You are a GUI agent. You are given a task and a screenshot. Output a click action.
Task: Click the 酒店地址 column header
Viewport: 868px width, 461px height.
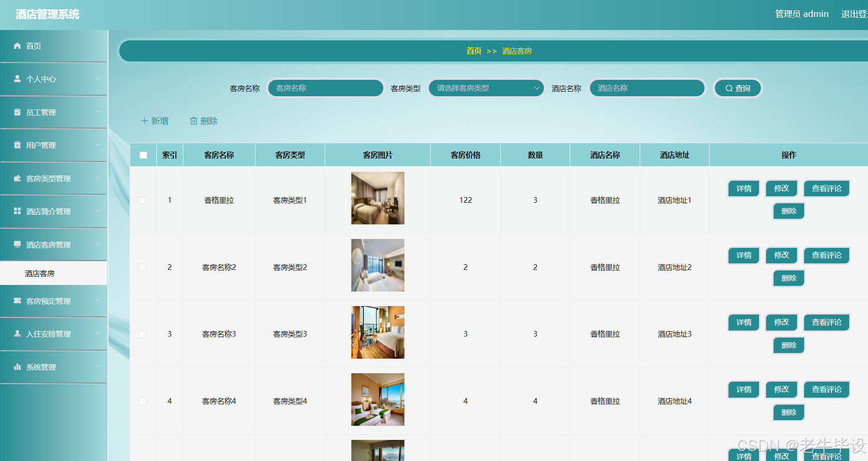pyautogui.click(x=674, y=155)
